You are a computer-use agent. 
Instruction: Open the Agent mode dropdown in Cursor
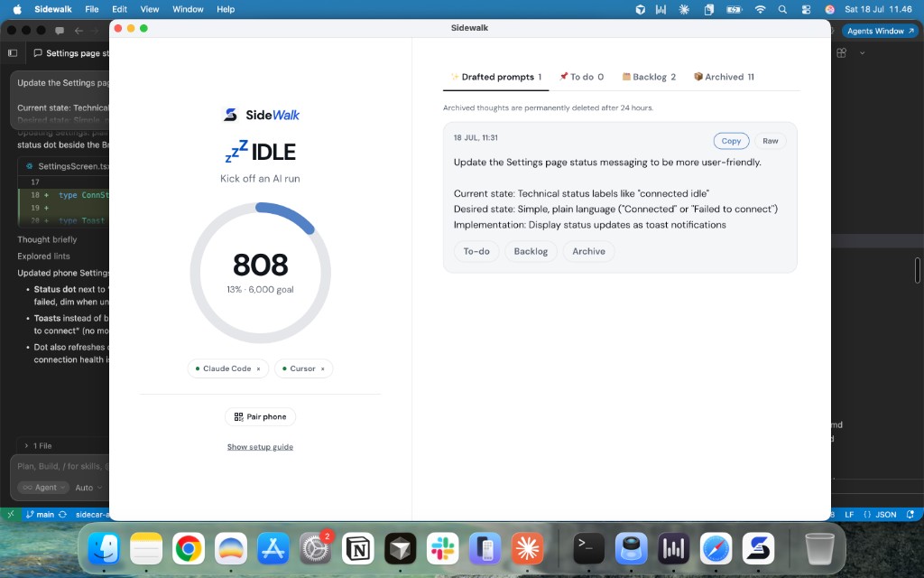coord(43,488)
